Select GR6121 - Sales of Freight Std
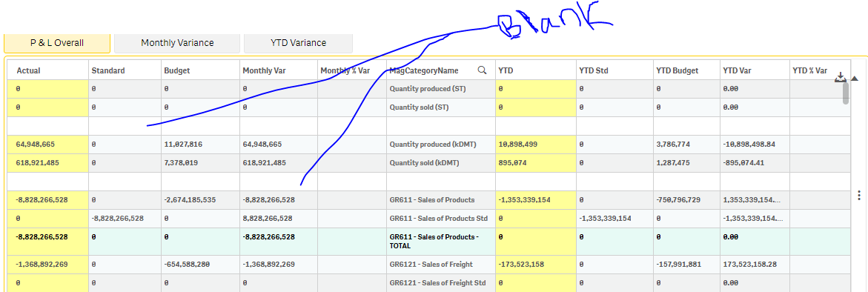 [437, 283]
